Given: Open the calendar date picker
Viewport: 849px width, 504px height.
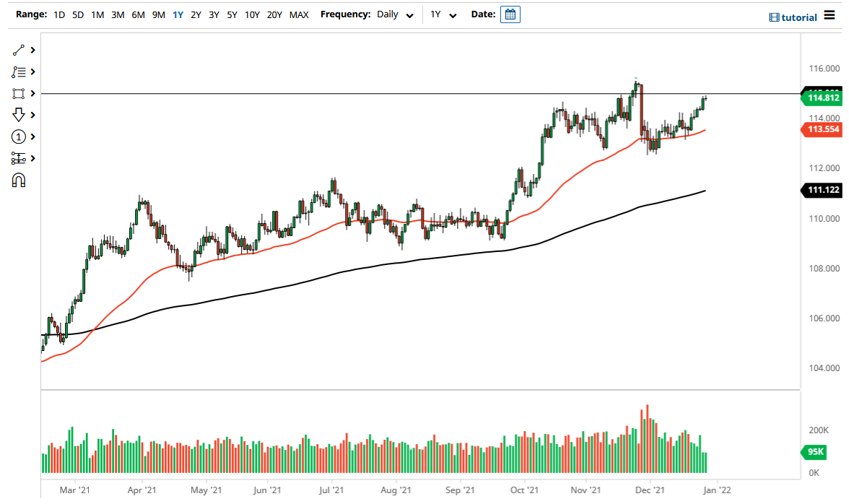Looking at the screenshot, I should coord(510,14).
